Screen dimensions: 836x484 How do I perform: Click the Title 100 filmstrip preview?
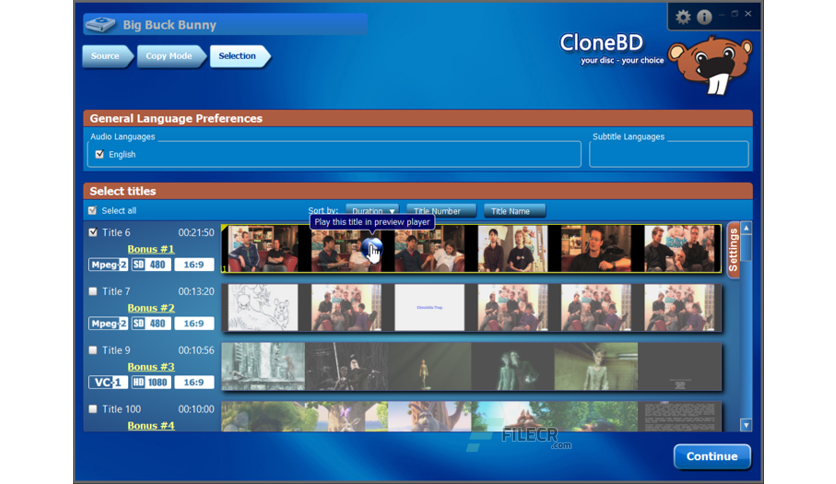click(471, 416)
